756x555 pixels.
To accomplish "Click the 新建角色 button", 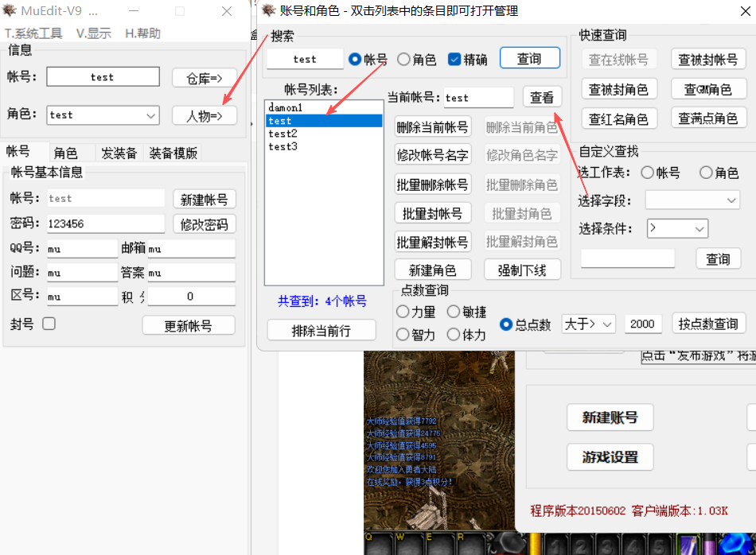I will click(x=434, y=270).
